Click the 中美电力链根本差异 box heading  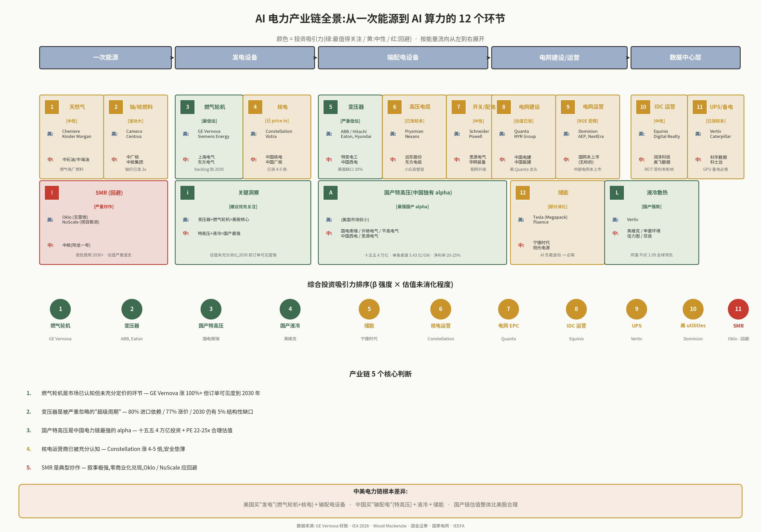click(x=380, y=491)
